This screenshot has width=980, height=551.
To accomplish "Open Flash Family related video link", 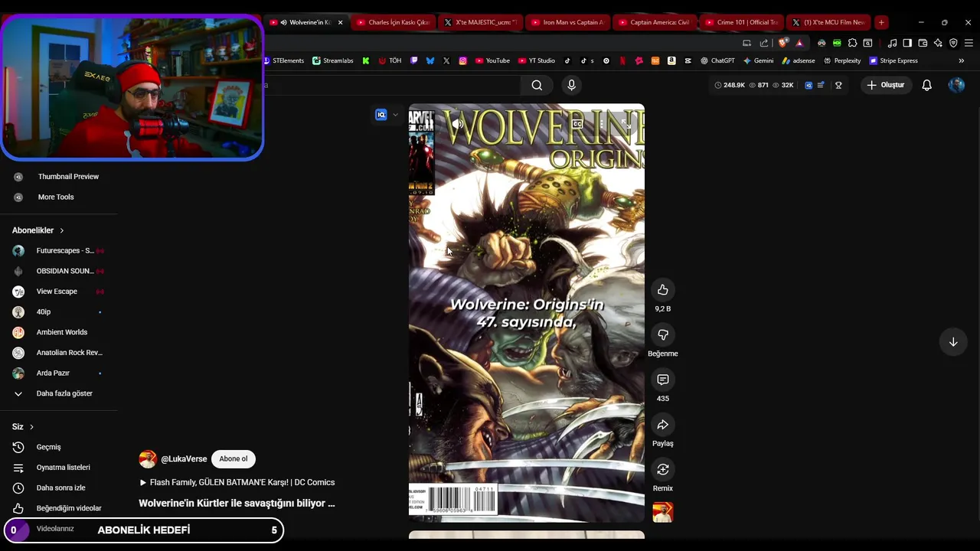I will click(237, 482).
